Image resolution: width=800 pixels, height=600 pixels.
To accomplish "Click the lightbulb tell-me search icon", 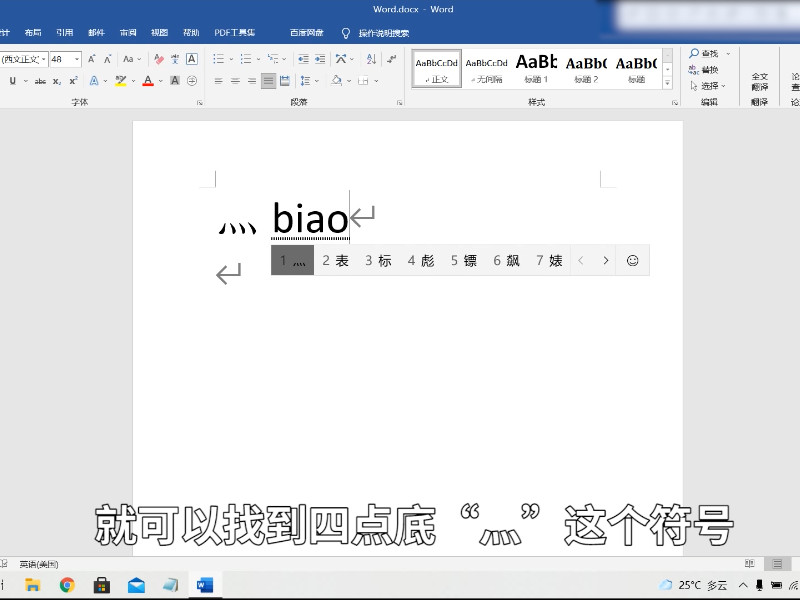I will click(x=345, y=33).
